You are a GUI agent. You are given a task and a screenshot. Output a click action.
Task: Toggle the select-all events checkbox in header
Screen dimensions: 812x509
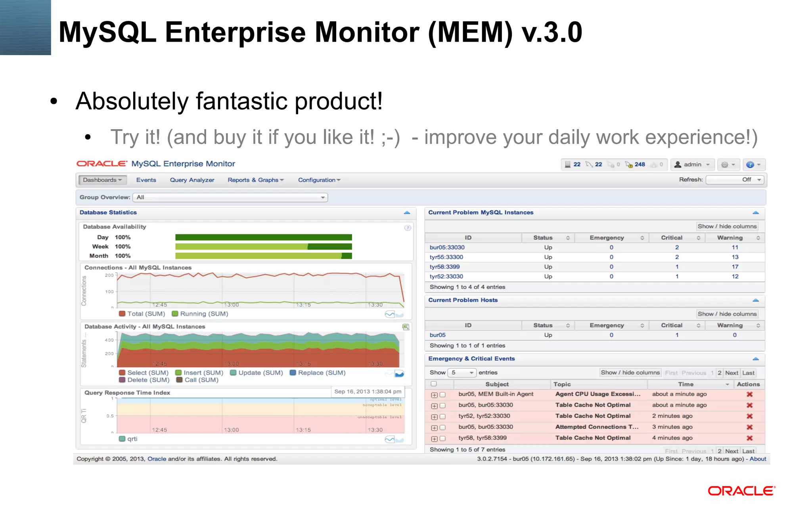tap(434, 384)
